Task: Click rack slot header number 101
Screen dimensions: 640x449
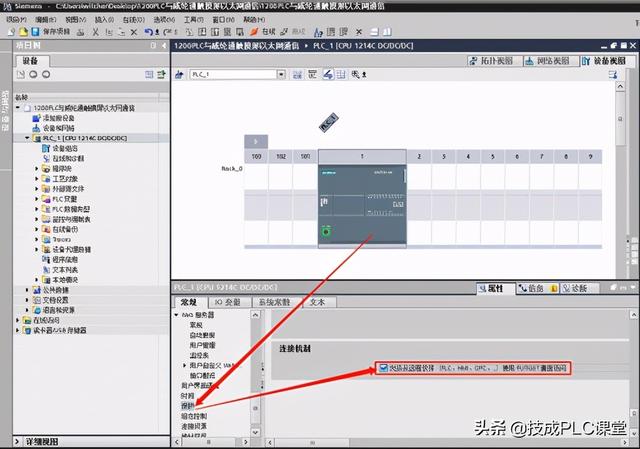Action: click(x=305, y=156)
